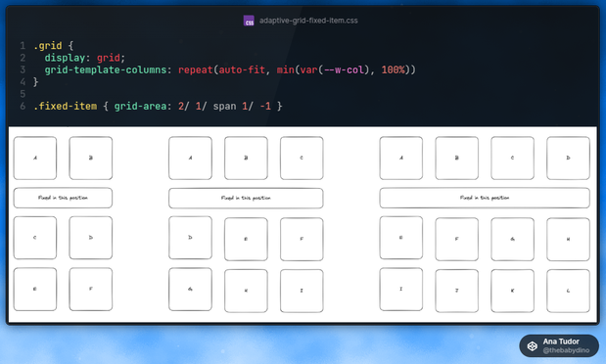Click box F in the four-column grid

click(x=457, y=239)
